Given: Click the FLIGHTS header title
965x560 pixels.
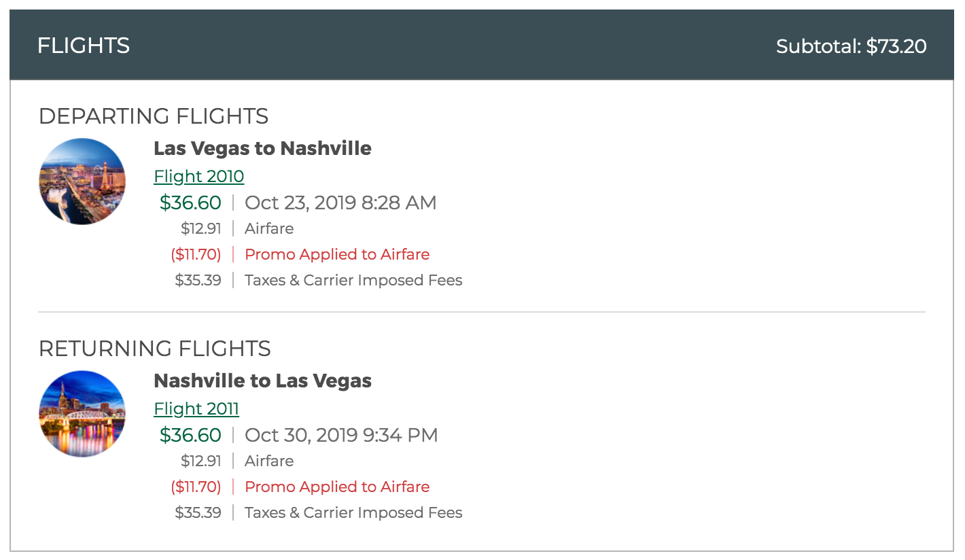Looking at the screenshot, I should [84, 46].
